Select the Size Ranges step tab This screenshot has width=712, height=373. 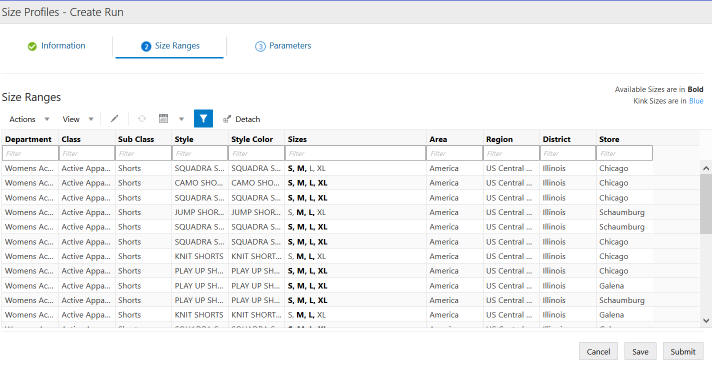click(170, 46)
